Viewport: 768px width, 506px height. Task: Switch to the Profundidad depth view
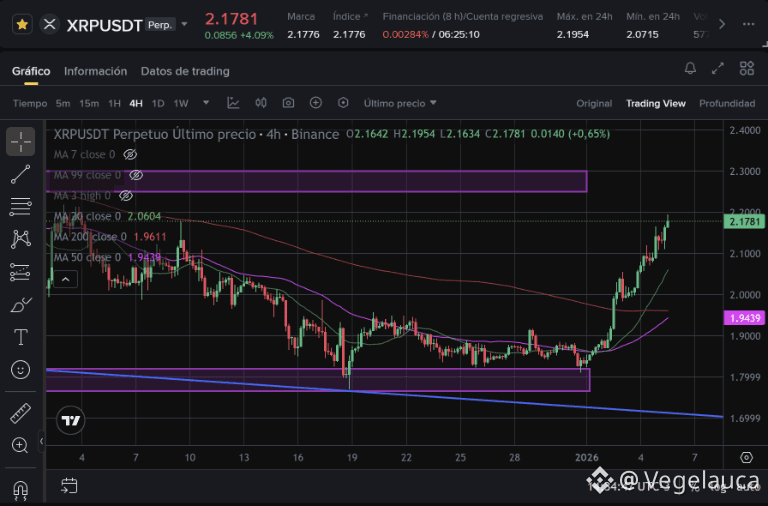point(727,103)
